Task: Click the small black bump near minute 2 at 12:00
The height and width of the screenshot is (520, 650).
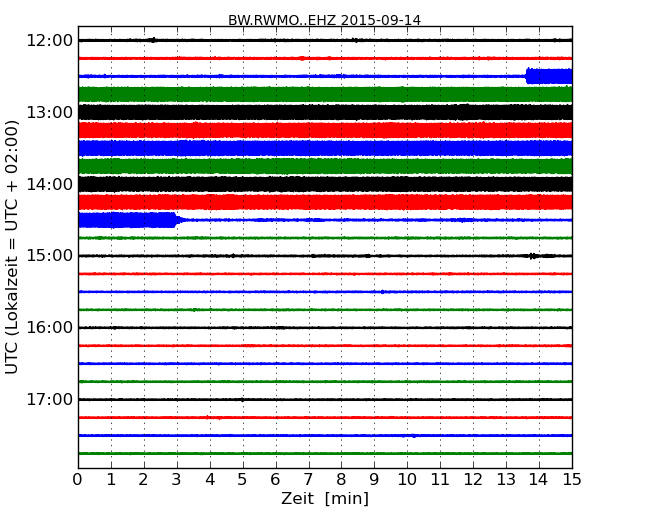Action: (x=153, y=40)
